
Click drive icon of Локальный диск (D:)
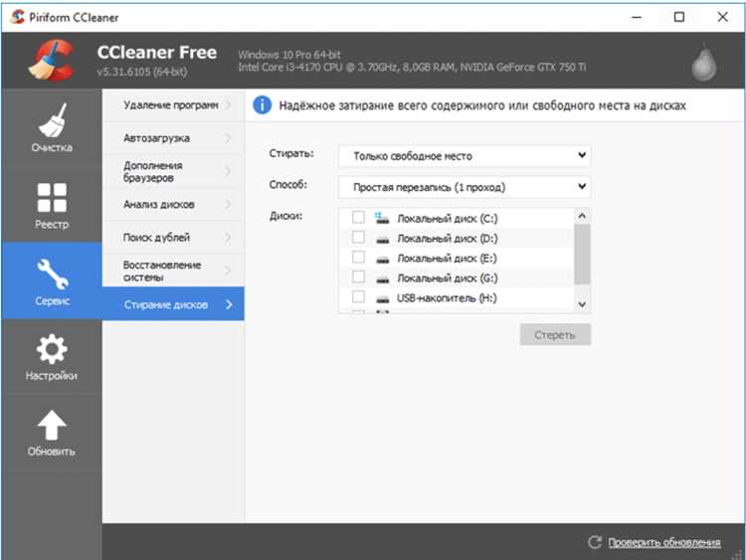point(383,240)
